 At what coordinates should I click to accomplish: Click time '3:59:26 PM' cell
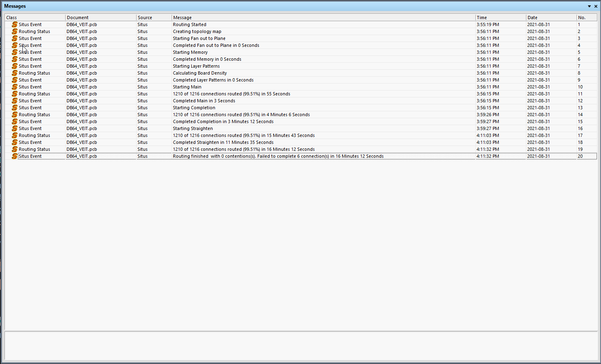click(488, 115)
